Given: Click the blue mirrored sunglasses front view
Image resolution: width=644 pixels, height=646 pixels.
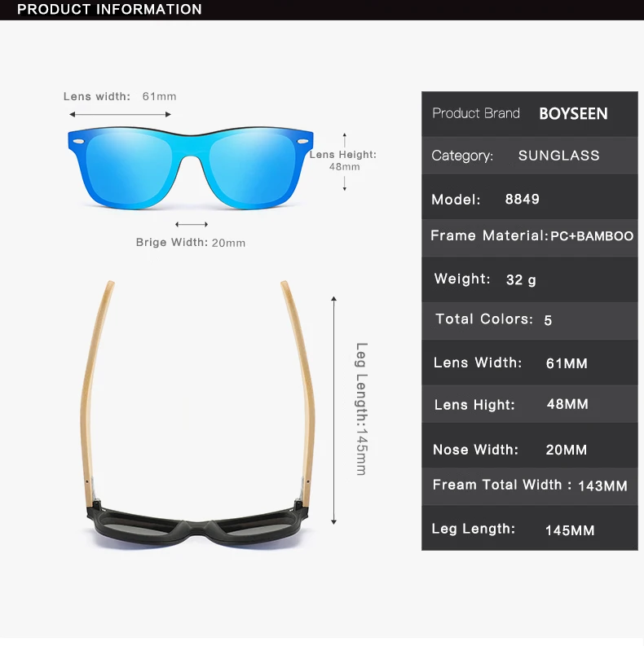Looking at the screenshot, I should point(191,168).
